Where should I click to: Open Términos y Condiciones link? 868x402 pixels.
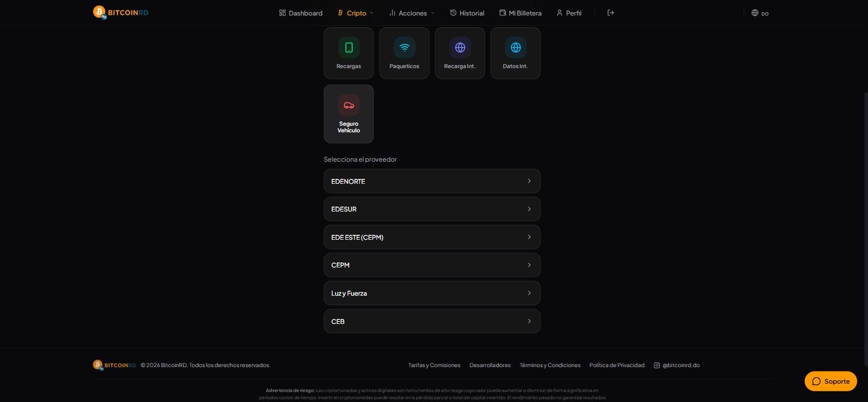[x=550, y=365]
